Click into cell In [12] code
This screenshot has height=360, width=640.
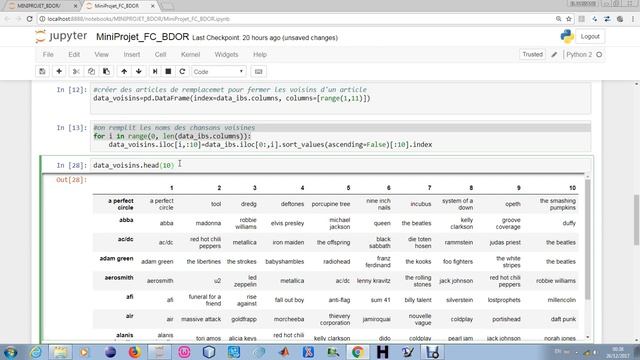pyautogui.click(x=340, y=98)
